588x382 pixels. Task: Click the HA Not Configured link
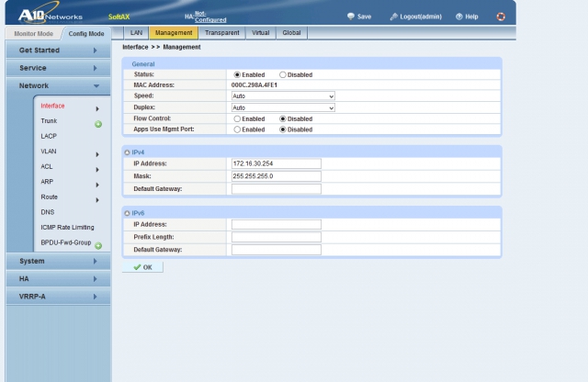210,17
